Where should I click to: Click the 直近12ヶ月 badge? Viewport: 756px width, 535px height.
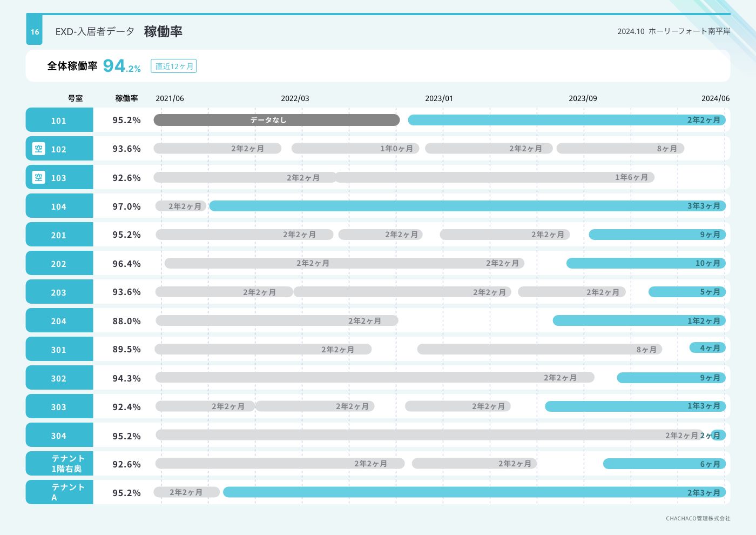tap(174, 66)
